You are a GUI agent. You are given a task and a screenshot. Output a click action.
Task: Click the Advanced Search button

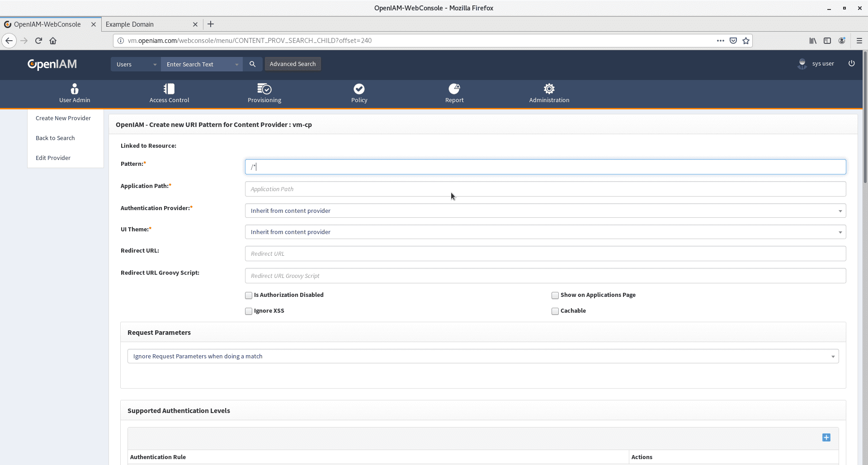tap(292, 64)
